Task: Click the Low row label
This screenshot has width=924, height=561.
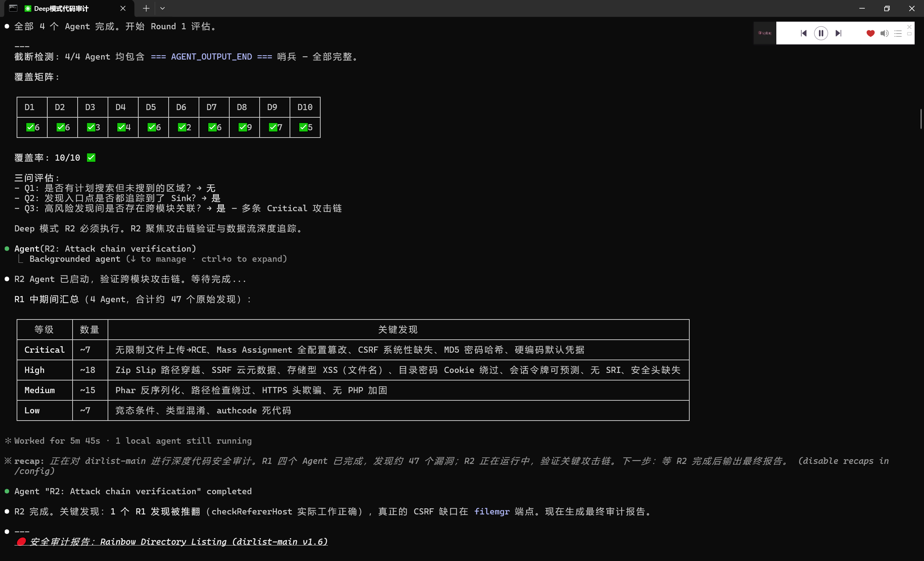Action: point(32,410)
